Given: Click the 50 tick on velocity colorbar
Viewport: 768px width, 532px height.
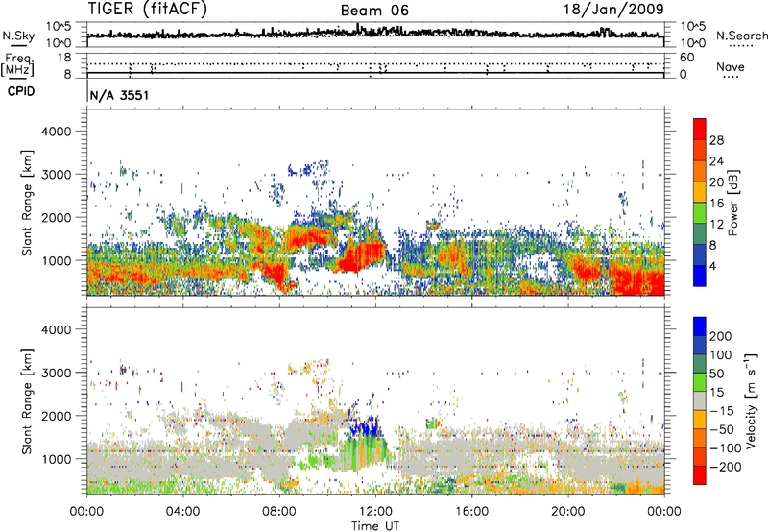Looking at the screenshot, I should point(716,374).
